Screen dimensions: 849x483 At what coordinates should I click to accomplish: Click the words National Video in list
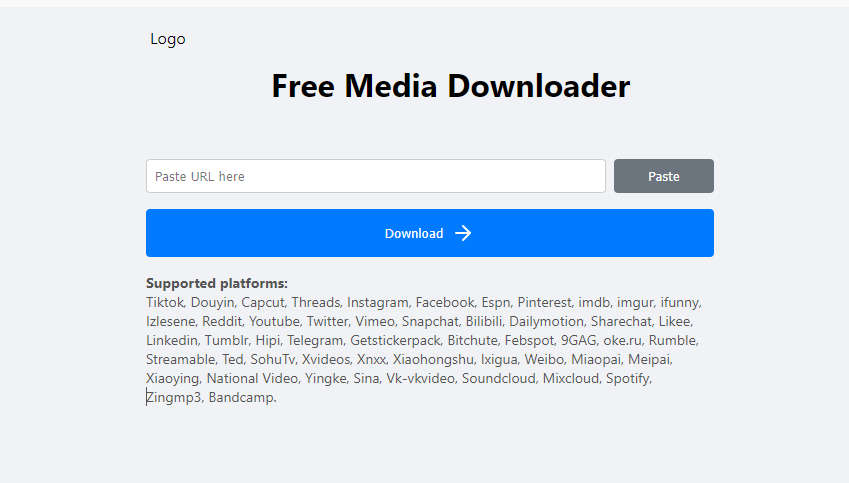[252, 378]
